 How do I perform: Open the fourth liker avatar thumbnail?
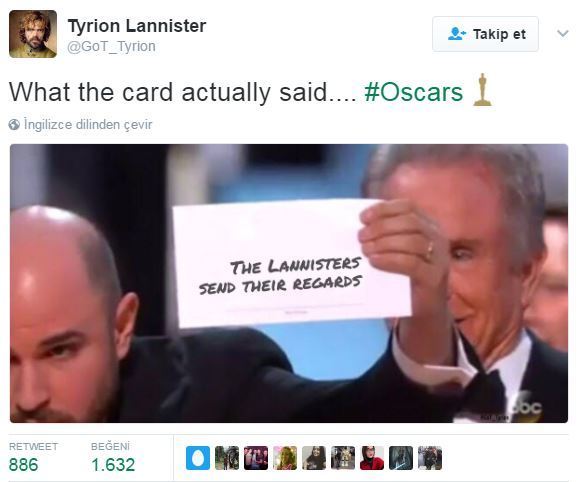[x=285, y=458]
